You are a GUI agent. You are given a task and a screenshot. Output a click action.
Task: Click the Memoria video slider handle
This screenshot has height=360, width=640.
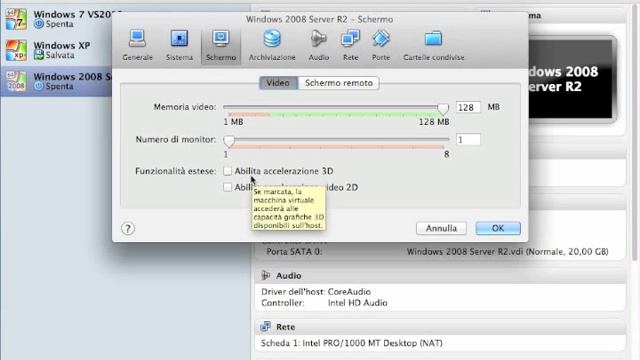pyautogui.click(x=443, y=108)
